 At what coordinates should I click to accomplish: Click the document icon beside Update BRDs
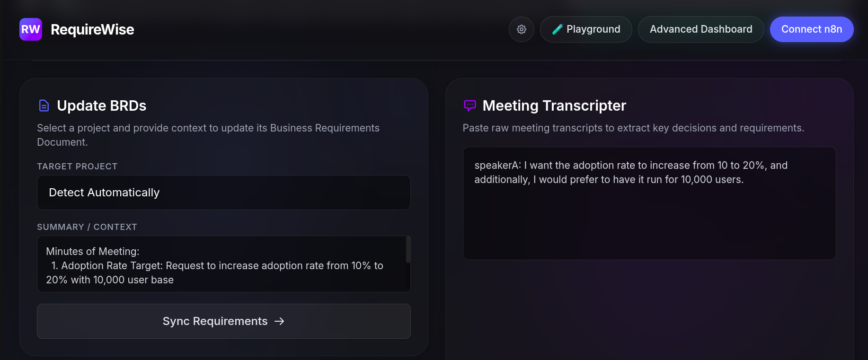44,105
